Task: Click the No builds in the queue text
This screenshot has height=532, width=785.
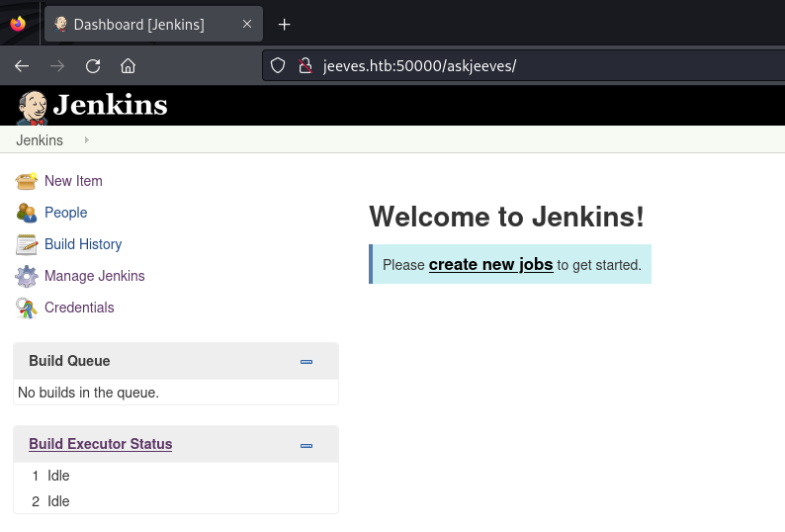Action: (89, 393)
